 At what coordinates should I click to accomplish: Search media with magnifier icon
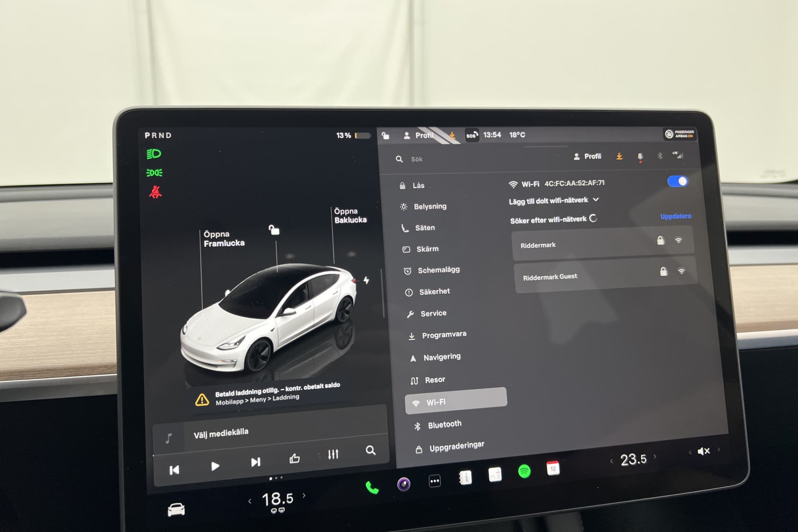pos(371,450)
